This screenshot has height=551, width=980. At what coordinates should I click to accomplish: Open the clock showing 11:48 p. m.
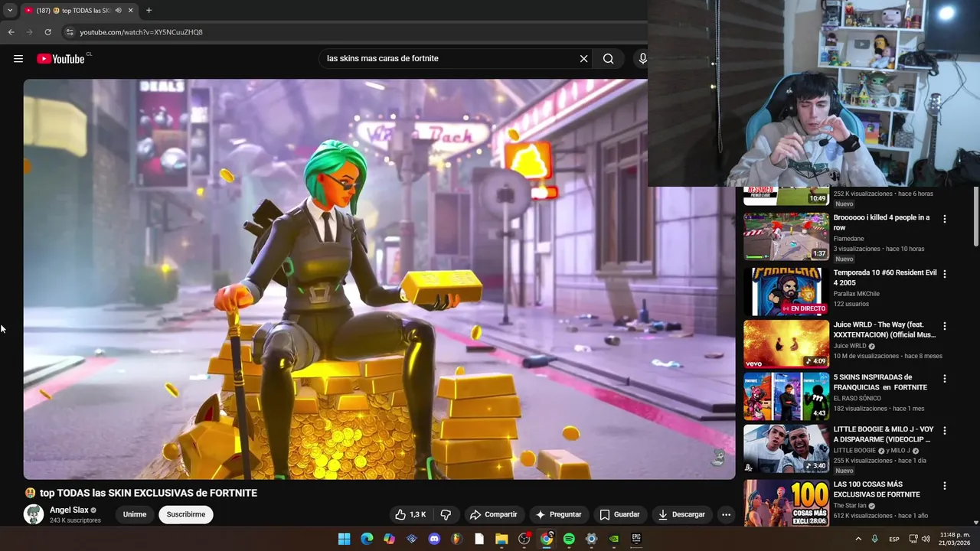955,539
